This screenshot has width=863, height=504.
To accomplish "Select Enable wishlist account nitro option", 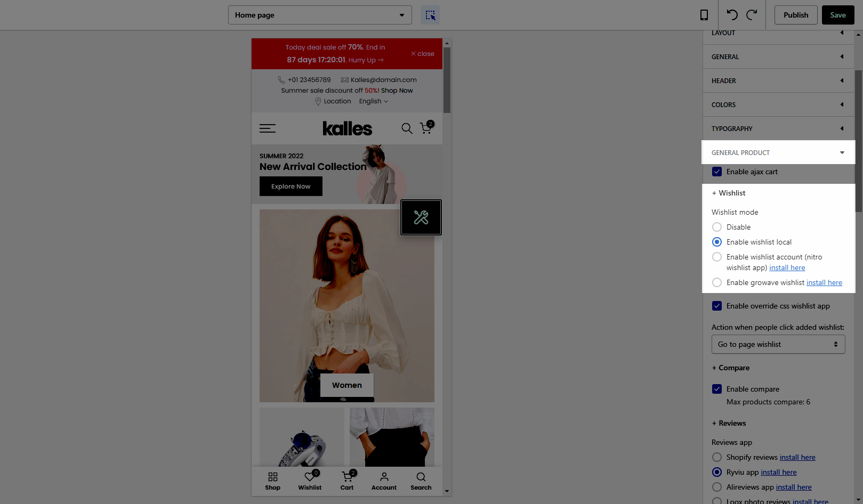I will pyautogui.click(x=717, y=257).
